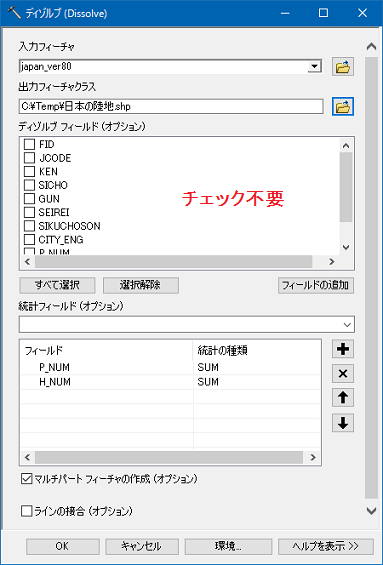The width and height of the screenshot is (383, 565).
Task: Maximize the Dissolve dialog window
Action: [x=324, y=13]
